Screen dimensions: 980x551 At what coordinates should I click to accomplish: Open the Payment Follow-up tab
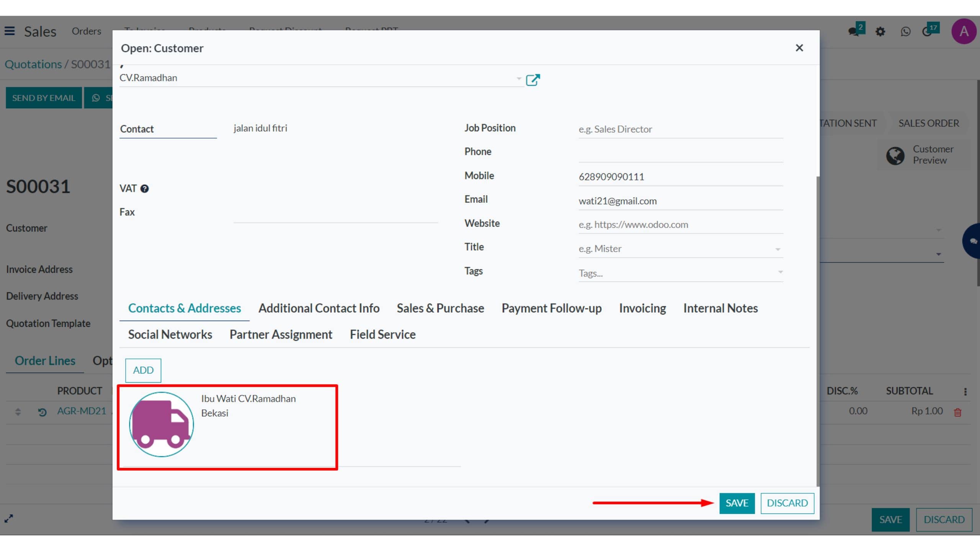(551, 308)
